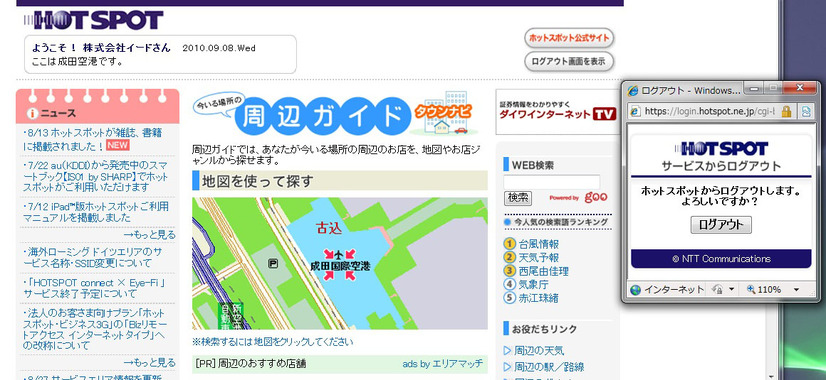
Task: Click the parking P icon on the map
Action: pos(273,264)
